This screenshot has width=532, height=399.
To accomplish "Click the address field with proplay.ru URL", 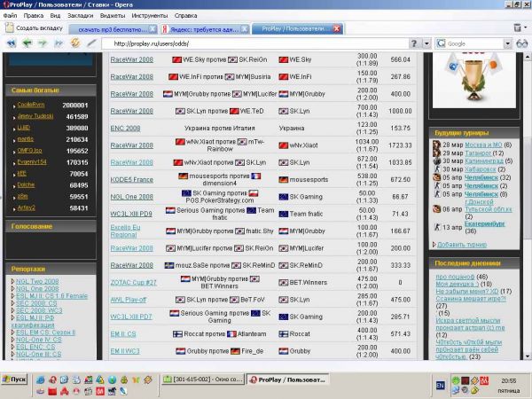I will click(x=254, y=43).
